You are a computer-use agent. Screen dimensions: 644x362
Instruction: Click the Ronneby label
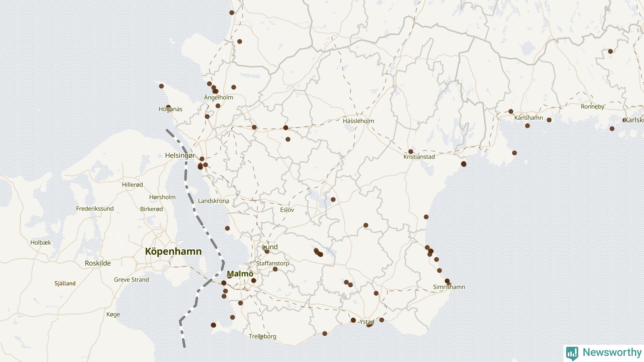click(x=592, y=107)
